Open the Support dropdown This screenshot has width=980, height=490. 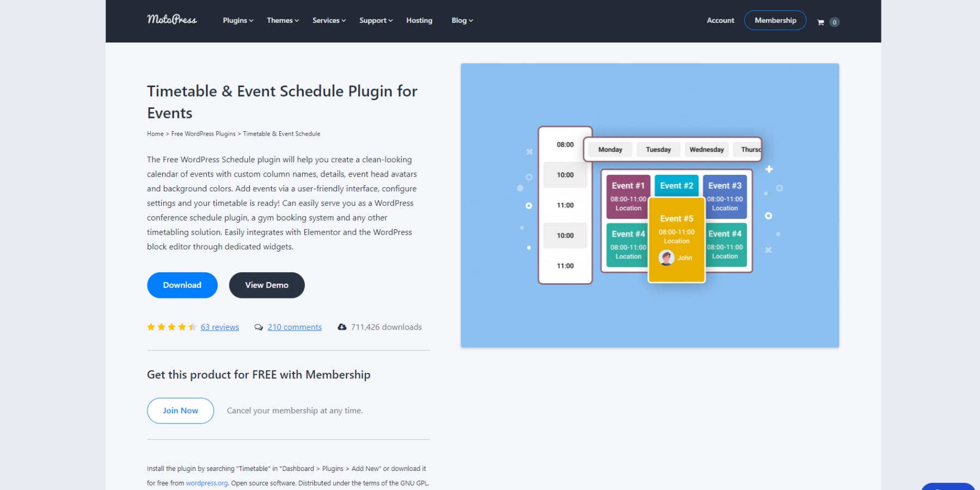click(375, 20)
